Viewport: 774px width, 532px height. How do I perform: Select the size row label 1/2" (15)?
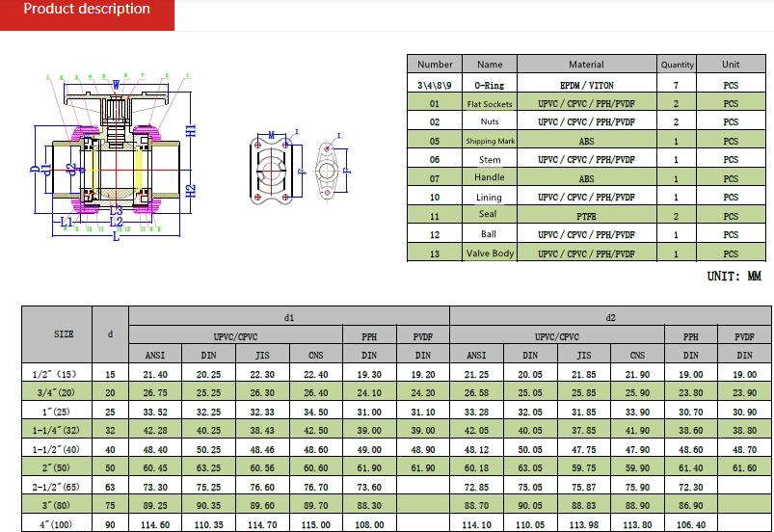tap(57, 374)
